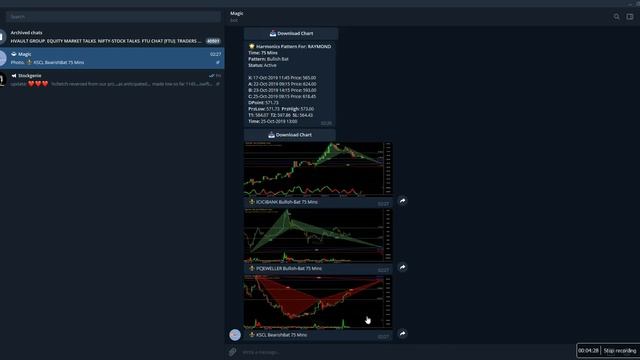Focus the Search field in sidebar
The height and width of the screenshot is (360, 640).
coord(113,17)
